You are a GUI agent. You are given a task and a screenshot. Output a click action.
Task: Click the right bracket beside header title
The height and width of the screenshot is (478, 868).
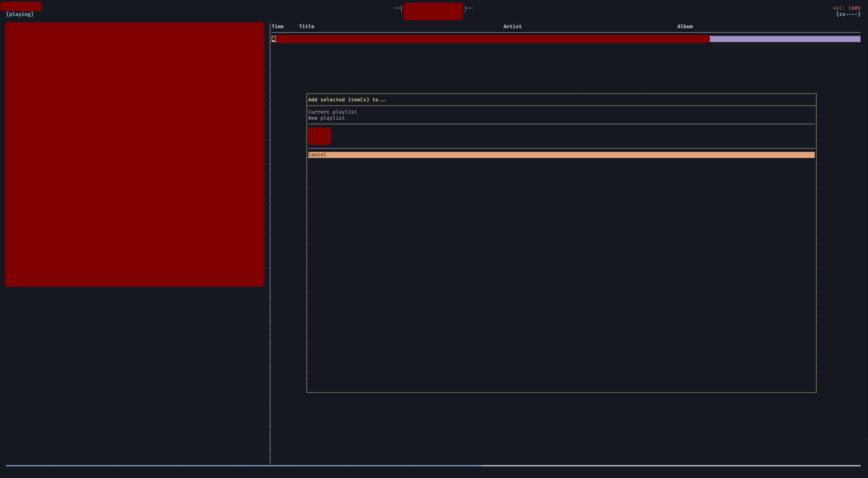pyautogui.click(x=469, y=8)
